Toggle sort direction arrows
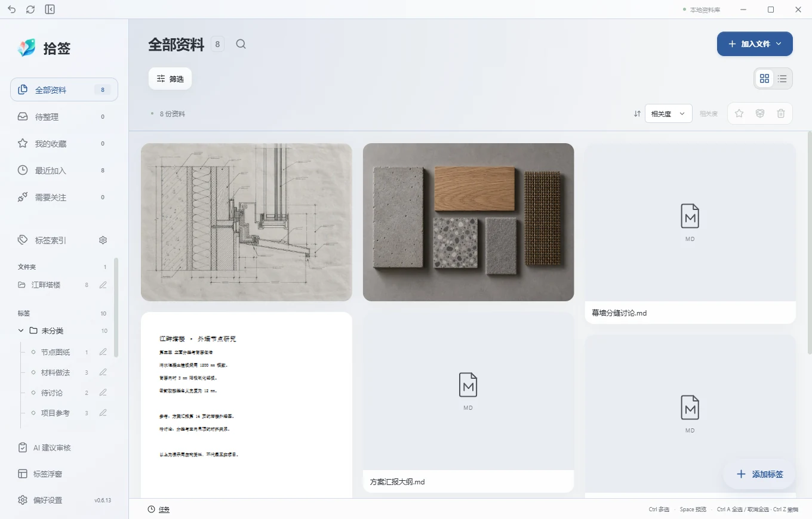This screenshot has width=812, height=519. (637, 113)
